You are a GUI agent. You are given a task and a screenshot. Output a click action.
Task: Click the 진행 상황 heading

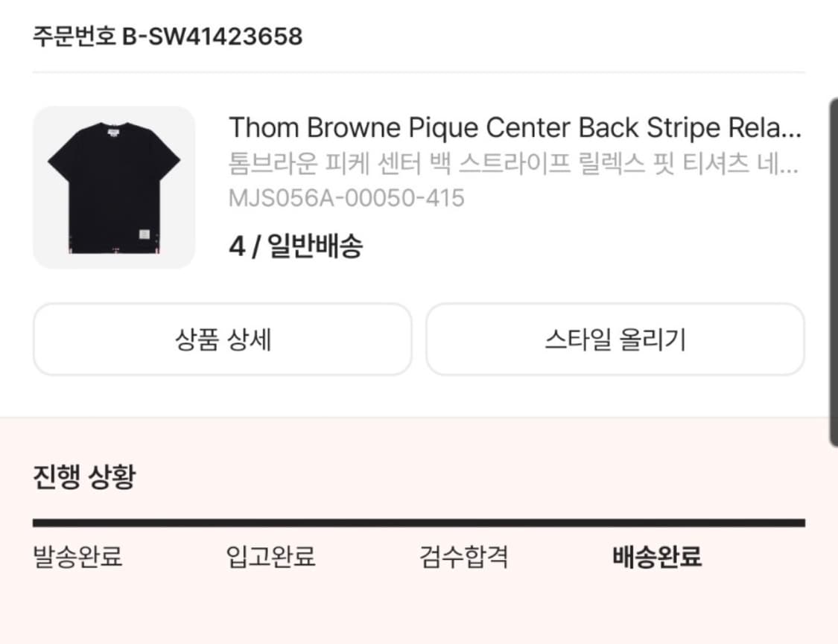click(x=84, y=476)
